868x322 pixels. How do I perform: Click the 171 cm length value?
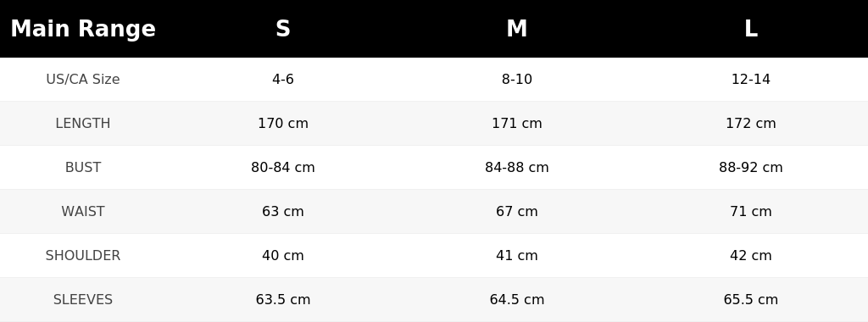click(517, 124)
